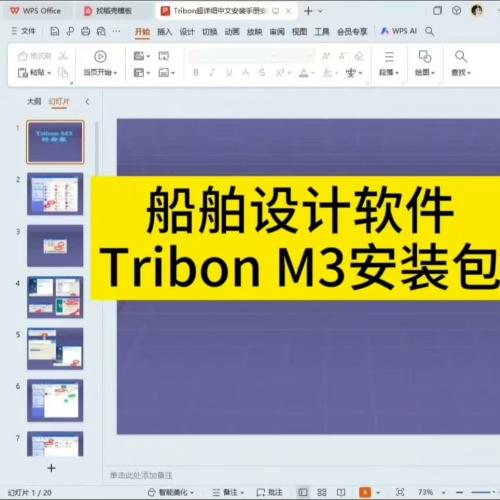Open the more options ellipsis in quick toolbar
This screenshot has width=500, height=500.
(116, 31)
